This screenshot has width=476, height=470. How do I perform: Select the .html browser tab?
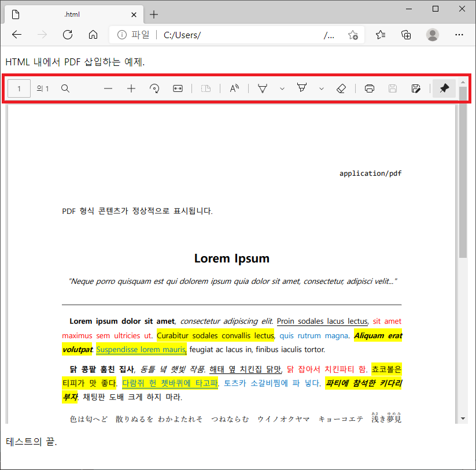point(74,14)
